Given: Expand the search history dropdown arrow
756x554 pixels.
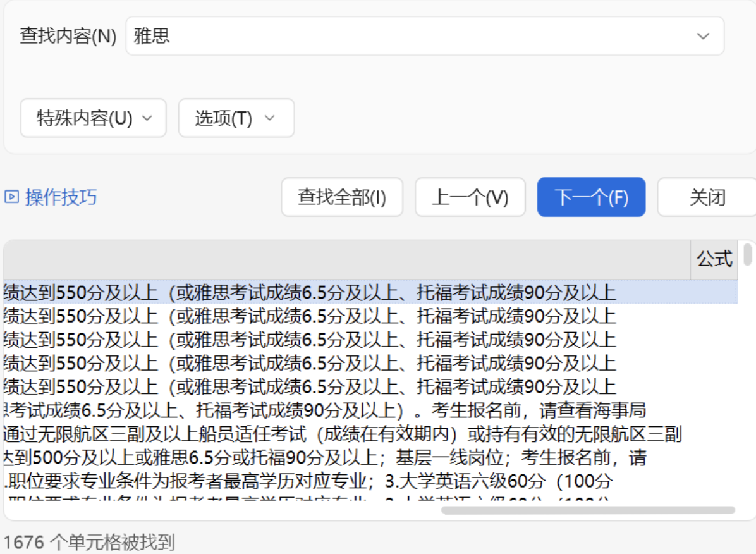Looking at the screenshot, I should click(703, 36).
